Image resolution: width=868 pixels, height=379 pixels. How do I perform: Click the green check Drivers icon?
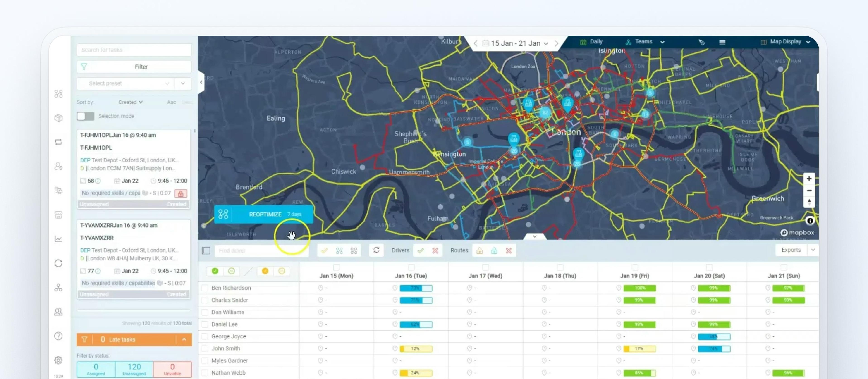421,251
